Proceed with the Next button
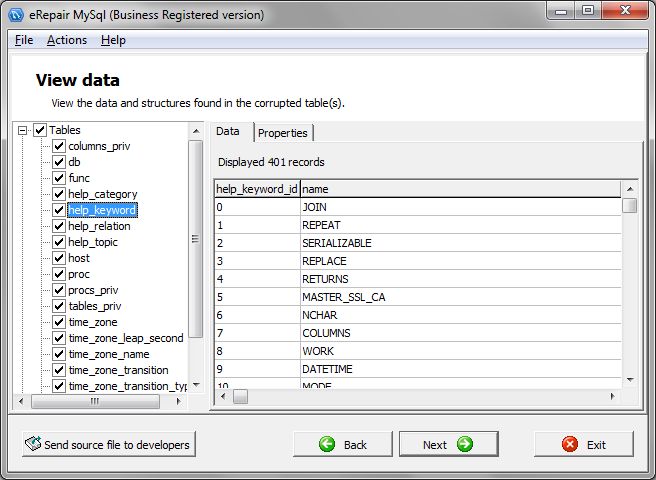 448,444
